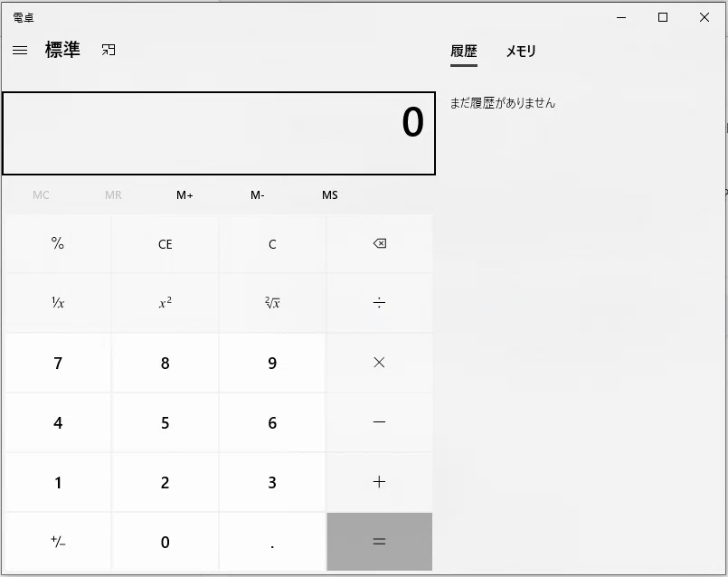Tap digit 6 on keypad
The height and width of the screenshot is (577, 728).
click(x=272, y=422)
